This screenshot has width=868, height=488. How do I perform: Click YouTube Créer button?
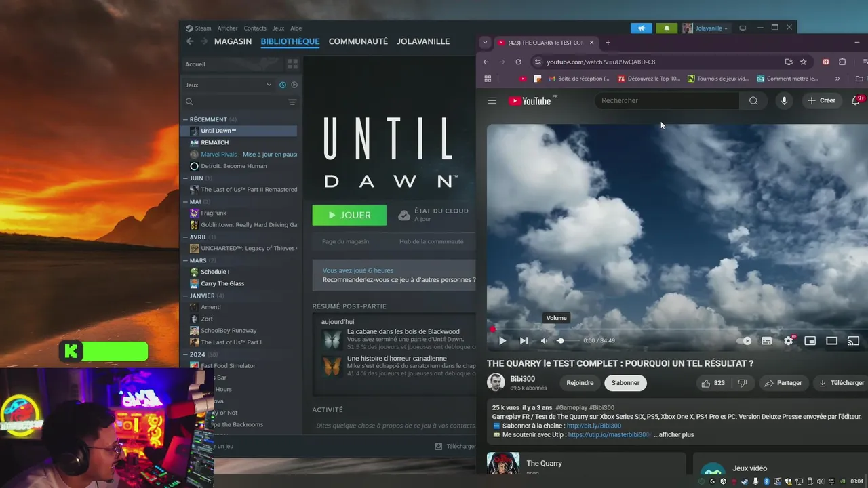click(821, 100)
